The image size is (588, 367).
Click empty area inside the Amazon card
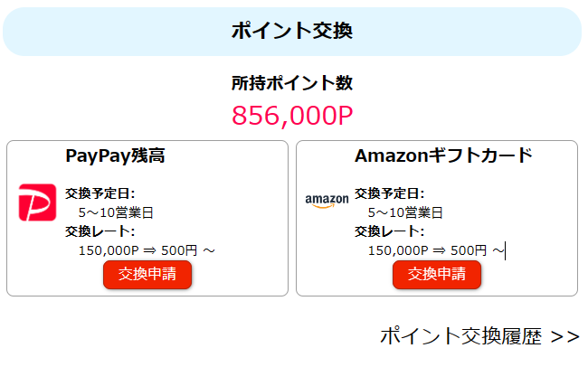534,208
